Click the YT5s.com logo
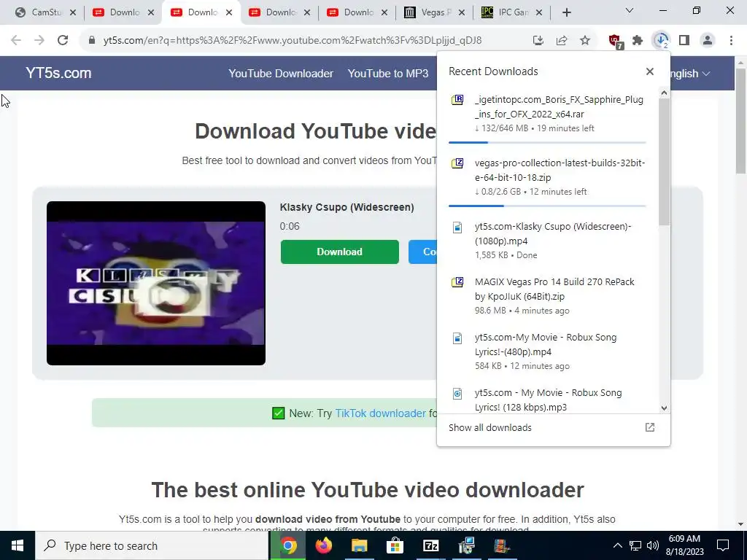The width and height of the screenshot is (747, 560). coord(58,73)
